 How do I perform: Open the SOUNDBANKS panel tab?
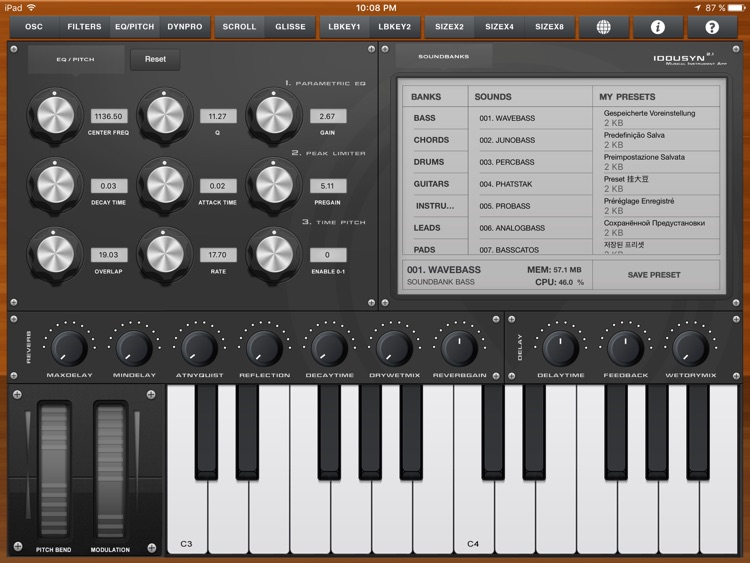(x=443, y=57)
